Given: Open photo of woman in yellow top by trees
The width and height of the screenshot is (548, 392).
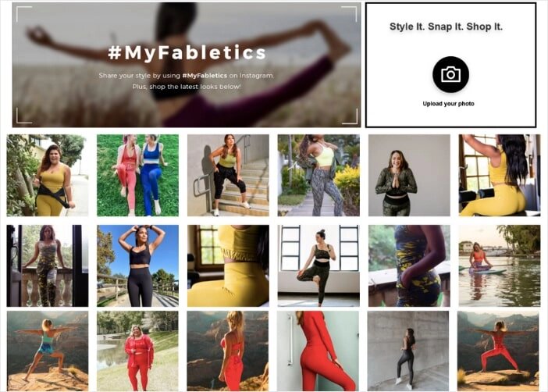Looking at the screenshot, I should click(48, 175).
